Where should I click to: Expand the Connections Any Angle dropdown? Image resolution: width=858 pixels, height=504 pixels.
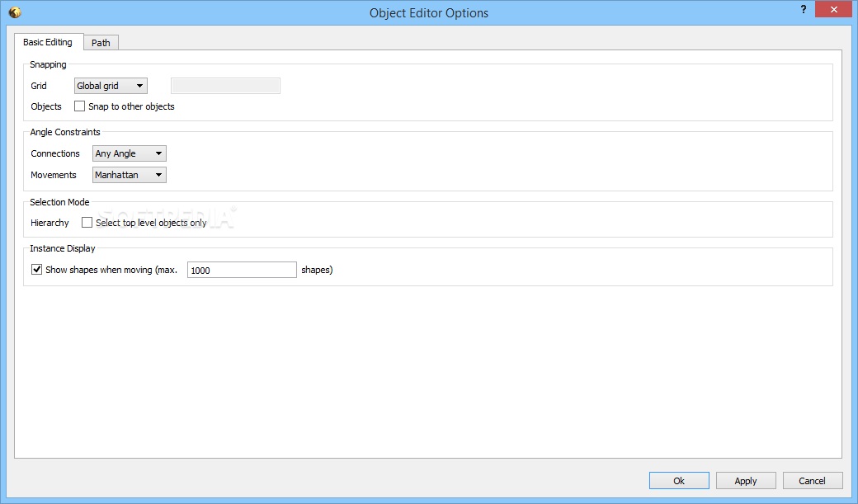point(130,153)
